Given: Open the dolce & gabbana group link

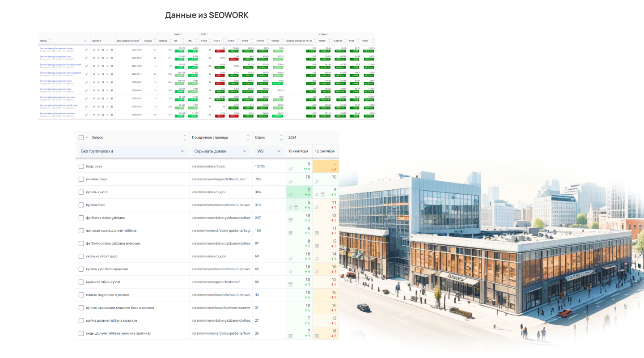Looking at the screenshot, I should point(60,73).
